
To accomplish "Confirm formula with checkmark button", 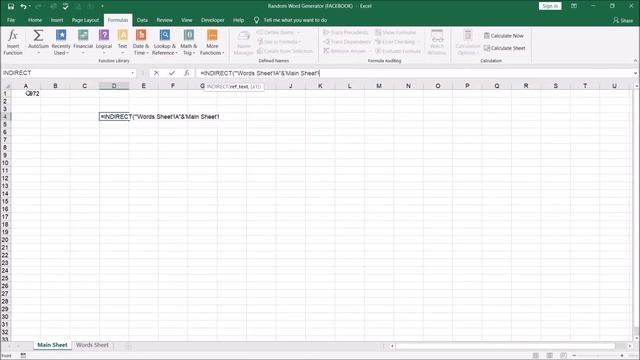I will 172,73.
